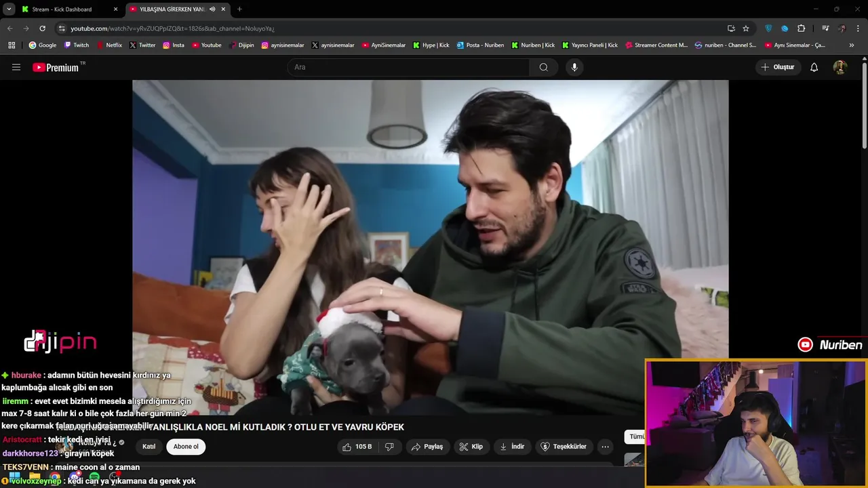Open the Bitwarden shield extension
Image resolution: width=868 pixels, height=488 pixels.
[768, 28]
